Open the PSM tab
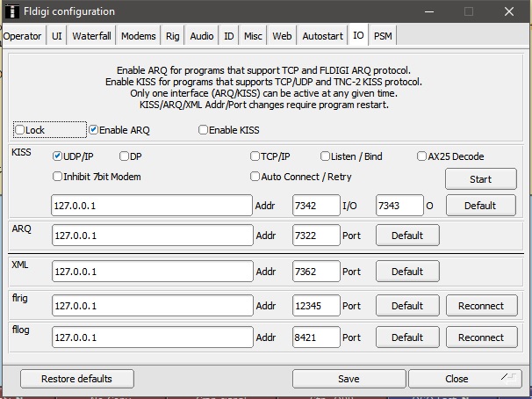 click(x=383, y=36)
